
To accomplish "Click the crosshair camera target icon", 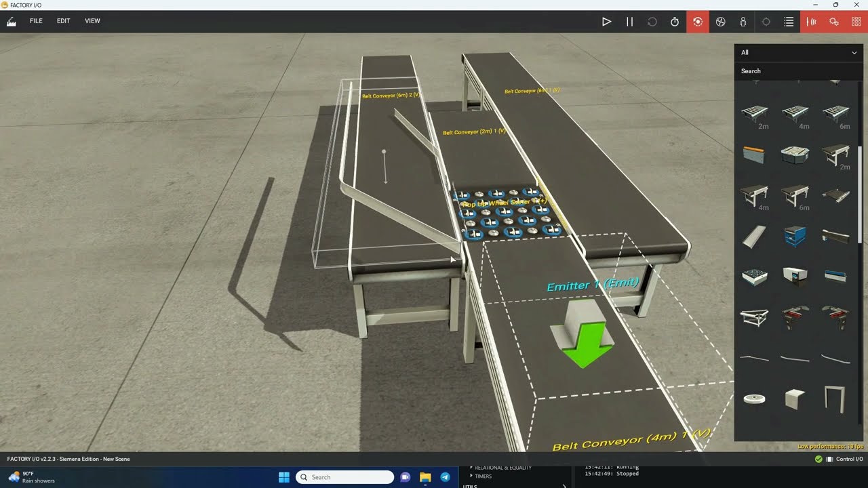I will [x=766, y=22].
